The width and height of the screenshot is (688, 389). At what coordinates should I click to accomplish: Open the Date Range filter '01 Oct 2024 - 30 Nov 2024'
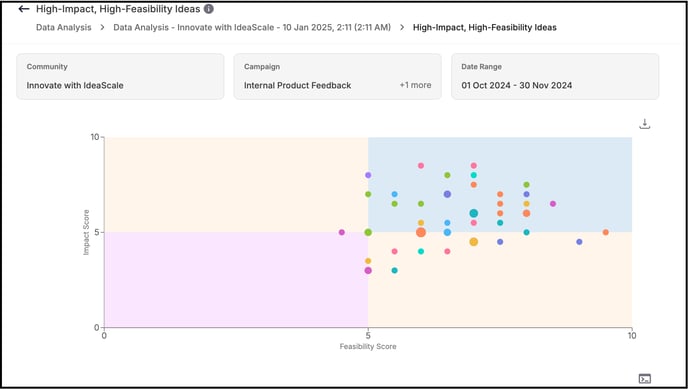[x=555, y=77]
